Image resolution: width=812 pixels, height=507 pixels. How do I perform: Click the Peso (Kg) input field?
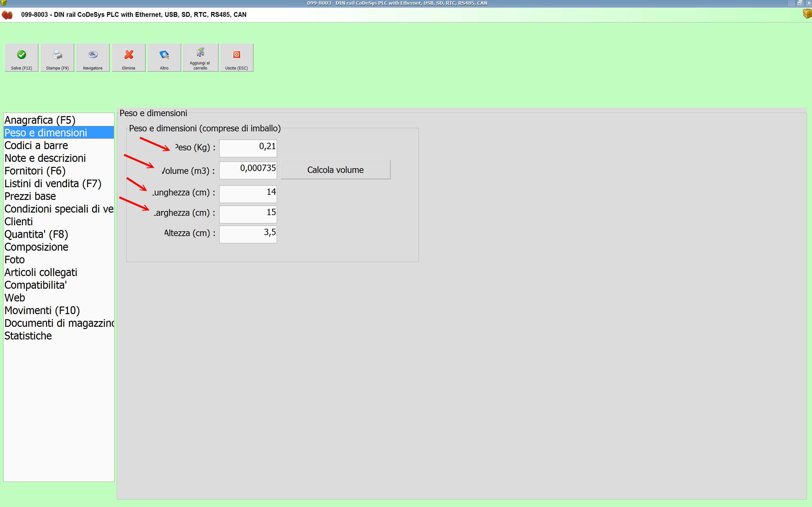tap(248, 148)
